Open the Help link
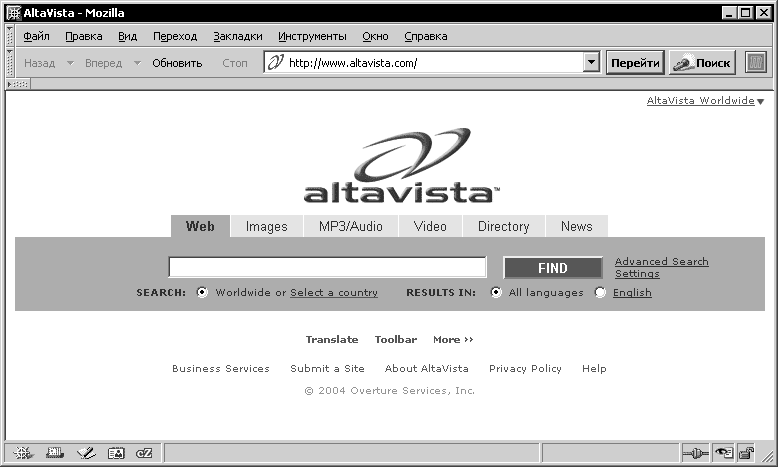 pyautogui.click(x=594, y=368)
